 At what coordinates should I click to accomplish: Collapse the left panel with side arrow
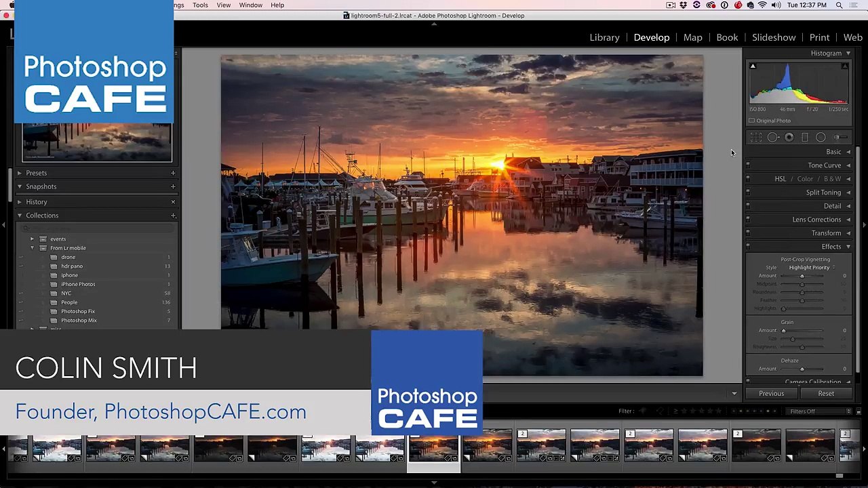click(3, 225)
